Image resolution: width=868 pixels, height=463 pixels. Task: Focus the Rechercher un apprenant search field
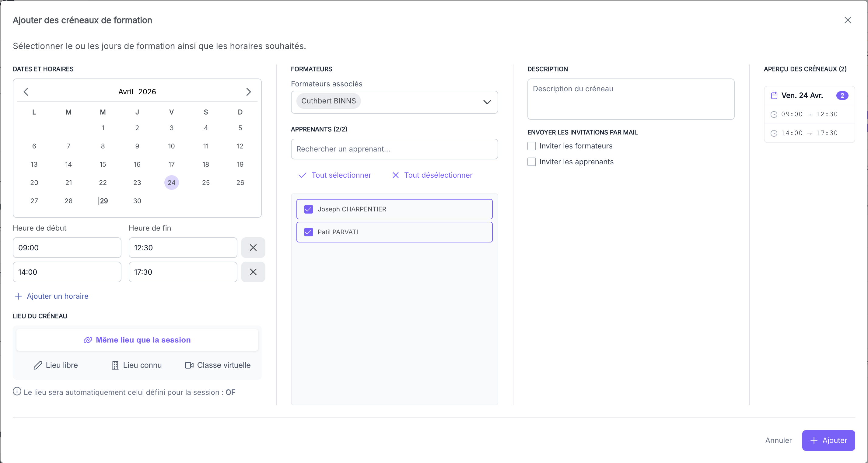394,149
